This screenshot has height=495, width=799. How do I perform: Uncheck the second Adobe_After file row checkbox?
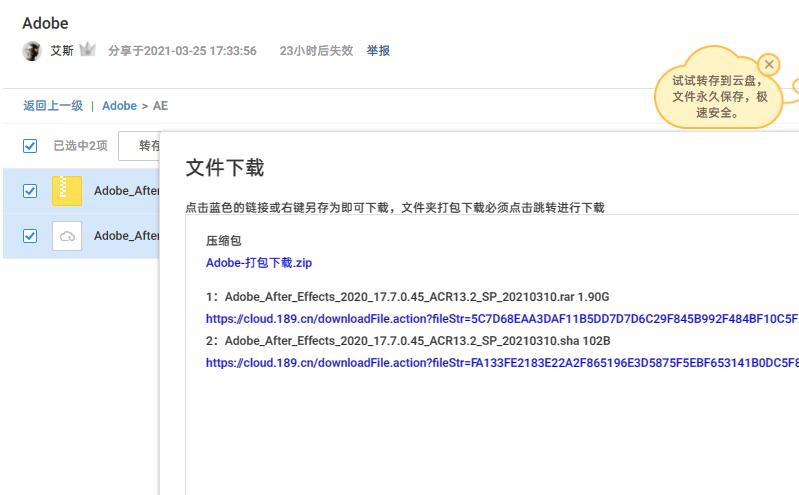coord(30,236)
